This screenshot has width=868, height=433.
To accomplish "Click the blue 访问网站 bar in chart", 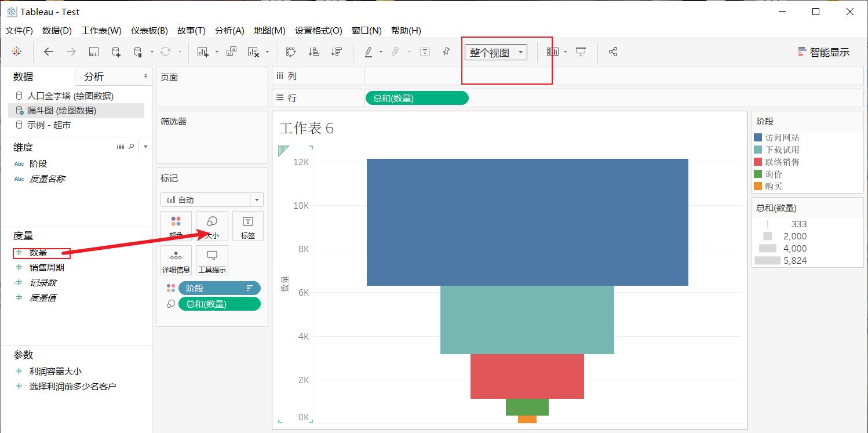I will pos(527,222).
